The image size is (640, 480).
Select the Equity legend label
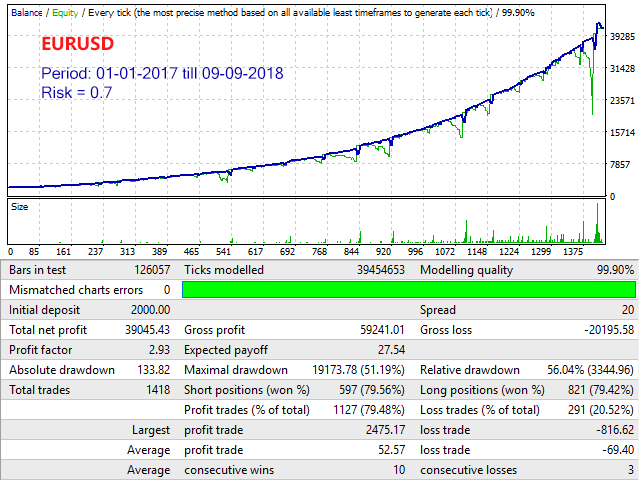tap(65, 13)
